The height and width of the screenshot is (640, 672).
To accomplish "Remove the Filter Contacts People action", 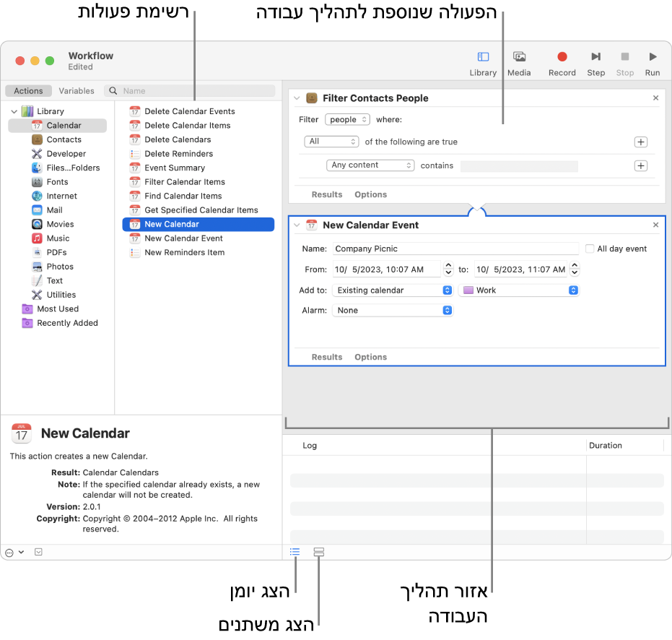I will pyautogui.click(x=655, y=98).
